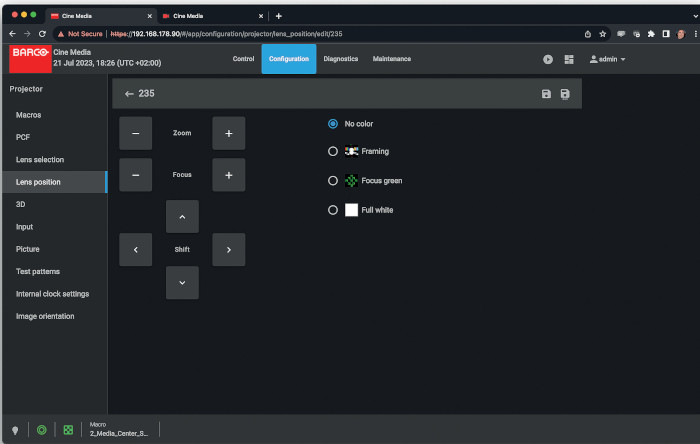Select the No color radio option
This screenshot has width=700, height=444.
point(333,124)
